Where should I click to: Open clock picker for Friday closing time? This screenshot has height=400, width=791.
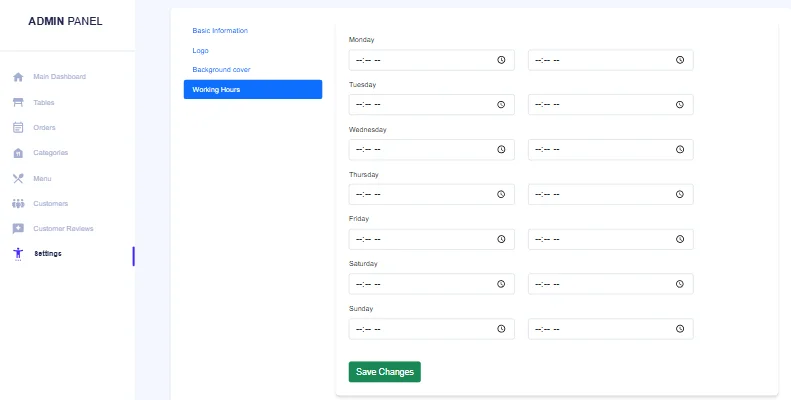click(680, 240)
